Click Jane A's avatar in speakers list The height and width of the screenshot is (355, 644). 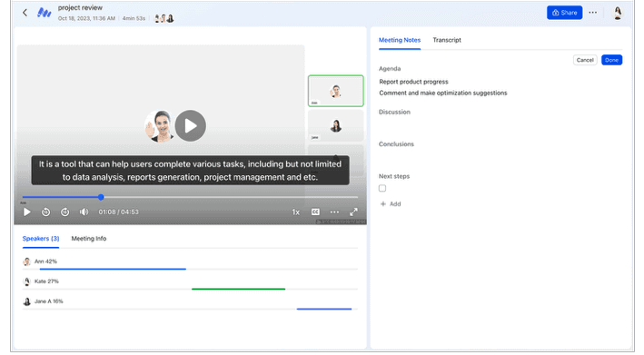pyautogui.click(x=26, y=301)
